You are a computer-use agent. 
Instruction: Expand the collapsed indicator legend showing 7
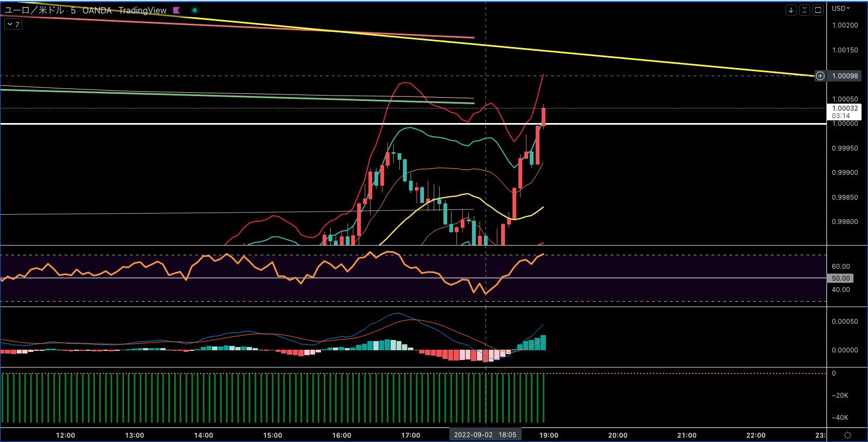[13, 24]
